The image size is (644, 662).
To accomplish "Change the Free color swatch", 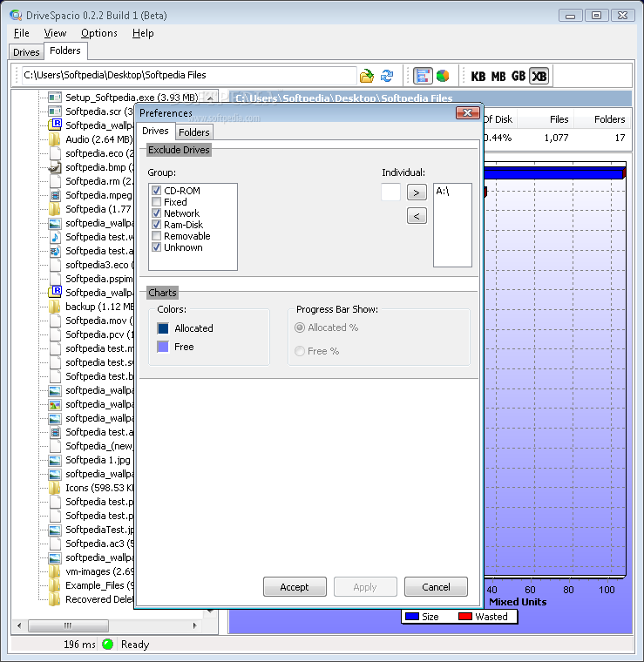I will 163,347.
